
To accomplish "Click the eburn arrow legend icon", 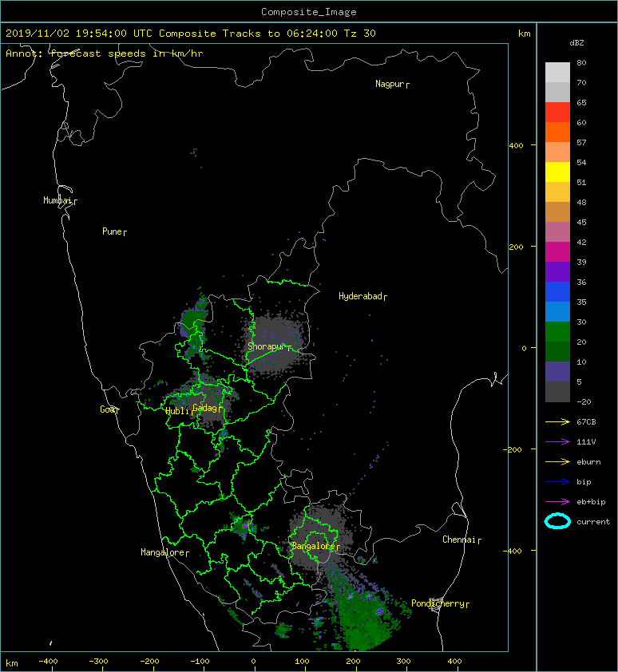I will [x=557, y=461].
